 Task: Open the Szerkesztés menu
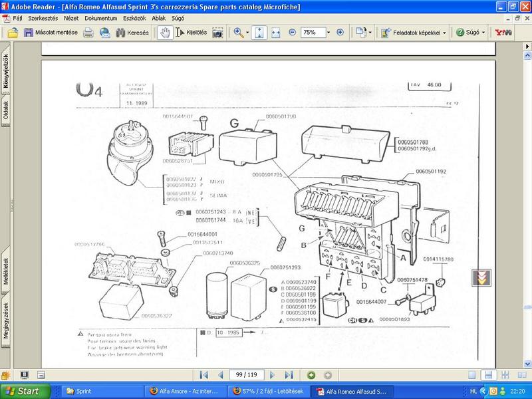click(43, 19)
